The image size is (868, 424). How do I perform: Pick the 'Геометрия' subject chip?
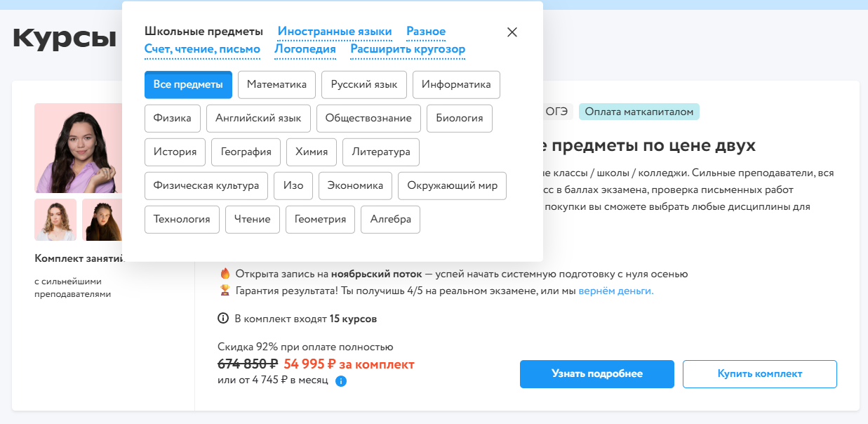320,220
